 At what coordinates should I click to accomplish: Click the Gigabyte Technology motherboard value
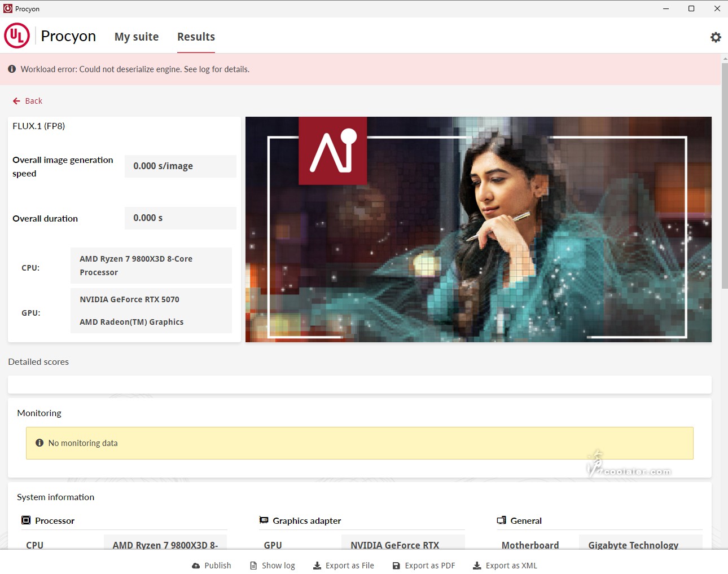pyautogui.click(x=633, y=545)
